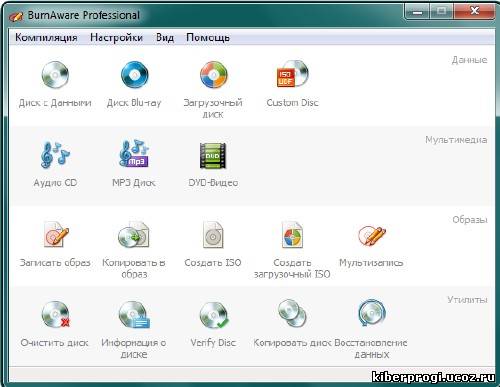This screenshot has width=500, height=387.
Task: Open the Вид menu
Action: pyautogui.click(x=165, y=37)
